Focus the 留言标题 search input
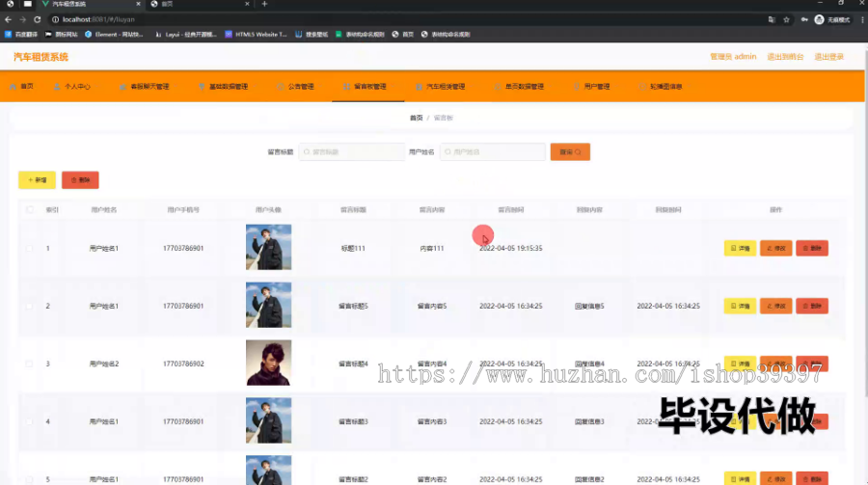868x485 pixels. click(352, 151)
